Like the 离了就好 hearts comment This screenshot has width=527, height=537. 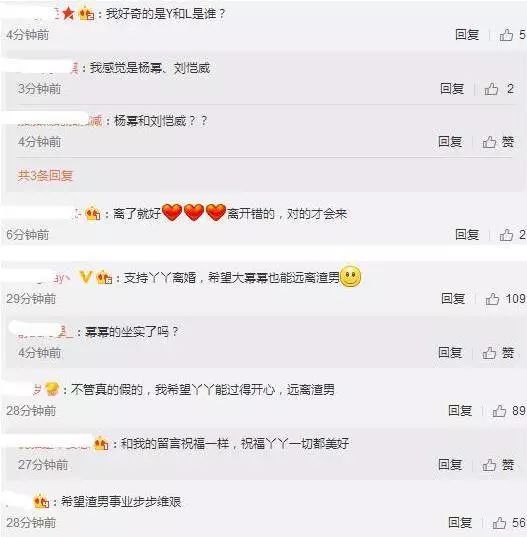pyautogui.click(x=506, y=235)
